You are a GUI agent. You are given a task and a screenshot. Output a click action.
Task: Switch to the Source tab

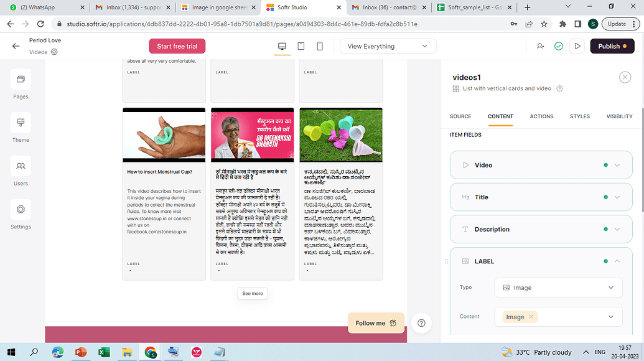tap(460, 116)
